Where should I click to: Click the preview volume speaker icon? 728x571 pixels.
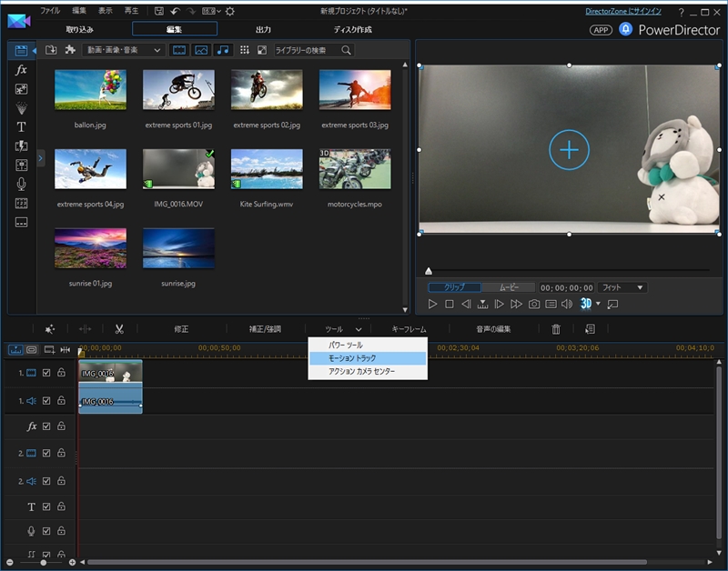(567, 305)
